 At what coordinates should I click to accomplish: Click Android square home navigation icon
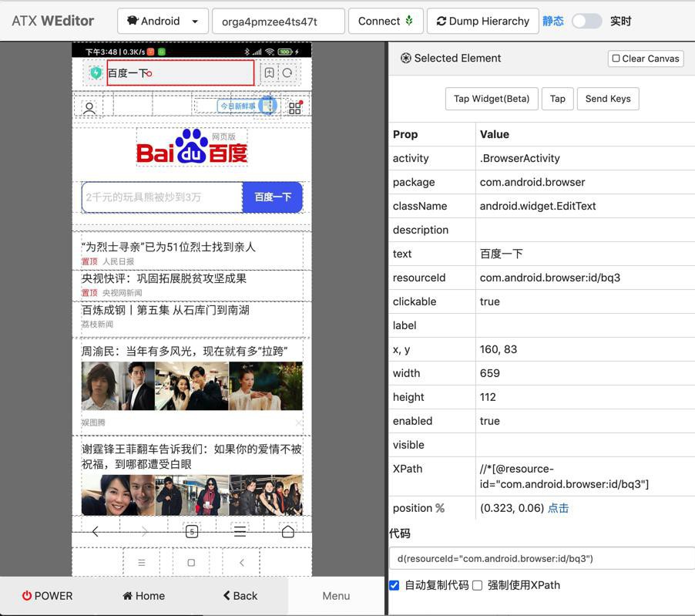coord(192,562)
